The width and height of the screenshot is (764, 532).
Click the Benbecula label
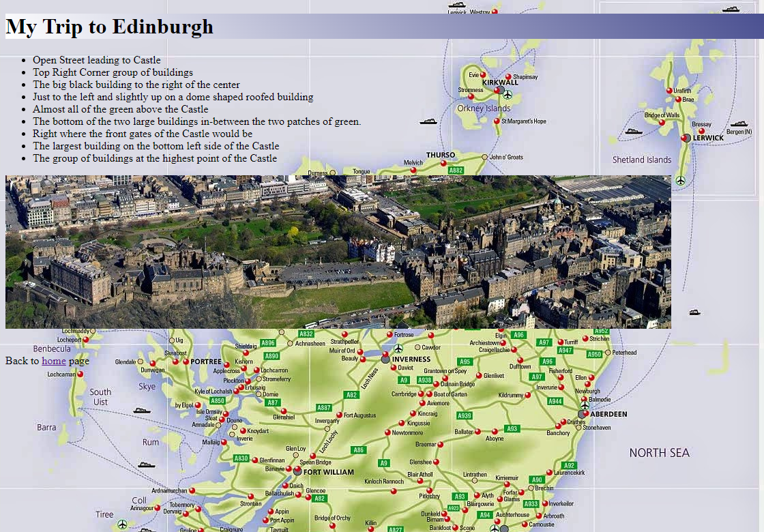(52, 349)
